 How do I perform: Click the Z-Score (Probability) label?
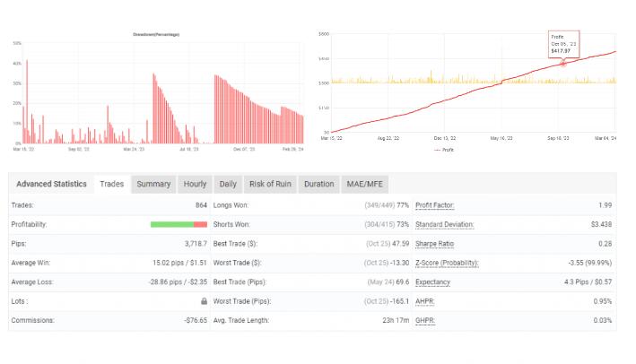(447, 263)
